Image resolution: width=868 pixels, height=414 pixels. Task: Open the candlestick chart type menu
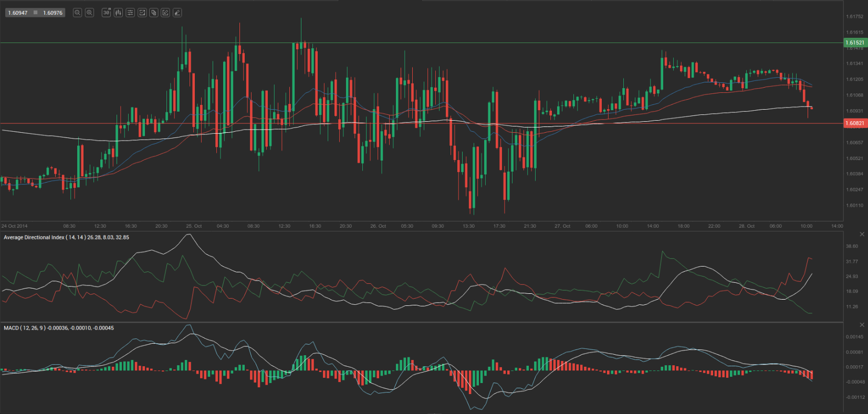point(118,13)
